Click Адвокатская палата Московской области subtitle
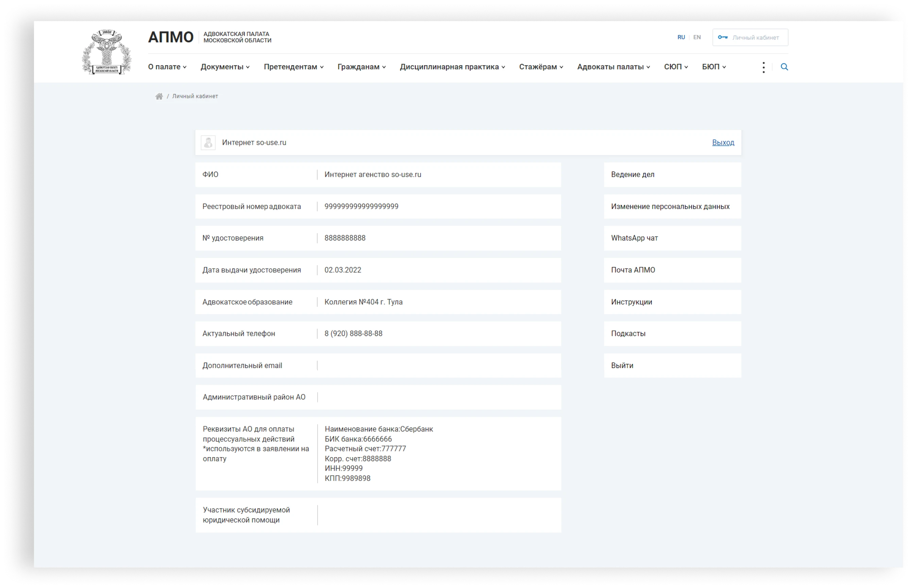 click(x=237, y=37)
